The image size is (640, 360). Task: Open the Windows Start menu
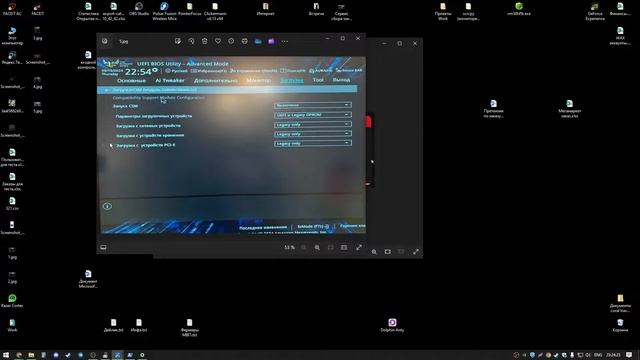tap(6, 355)
